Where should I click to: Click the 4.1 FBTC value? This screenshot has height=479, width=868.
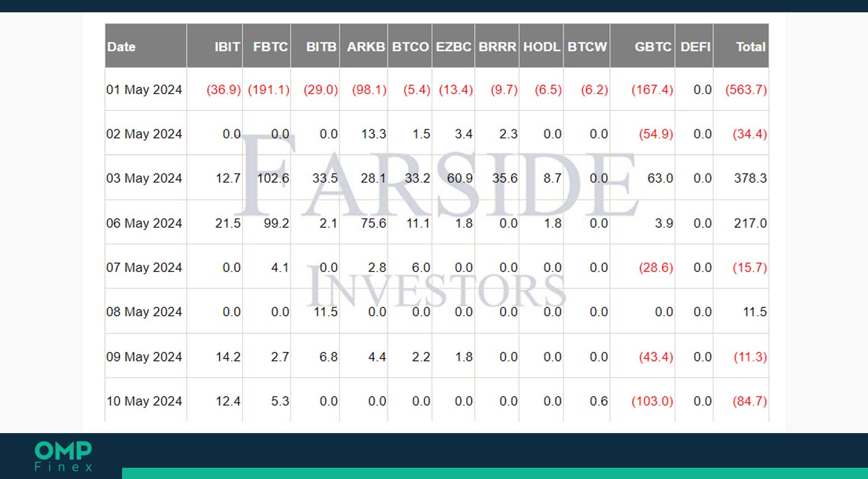click(280, 267)
